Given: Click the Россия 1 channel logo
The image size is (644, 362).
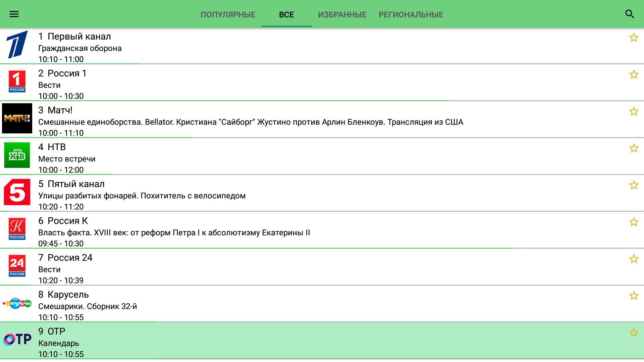Looking at the screenshot, I should point(17,81).
